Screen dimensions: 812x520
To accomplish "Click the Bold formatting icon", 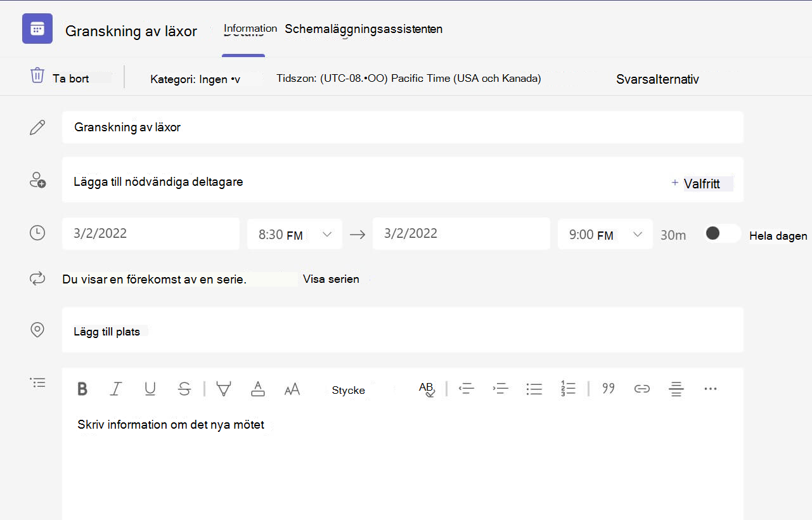I will 82,389.
